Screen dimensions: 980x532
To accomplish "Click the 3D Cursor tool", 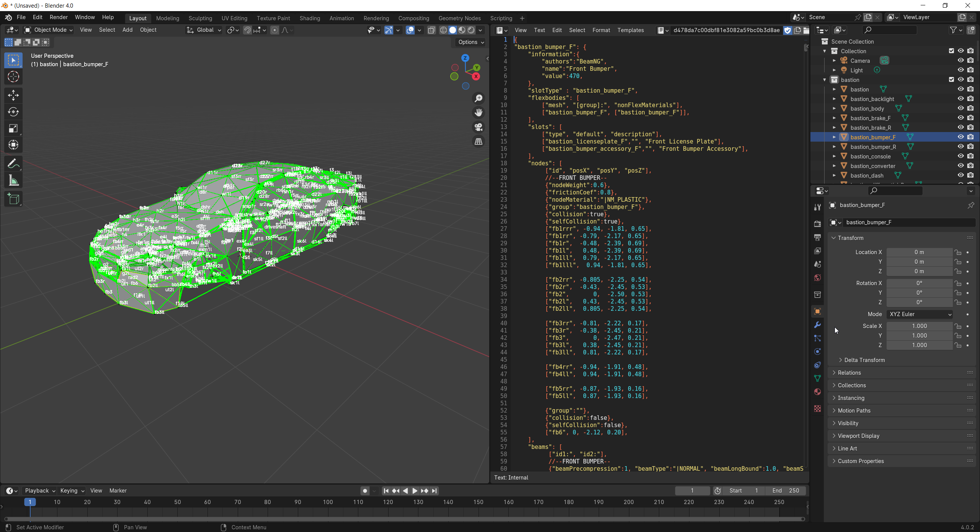I will (x=13, y=77).
